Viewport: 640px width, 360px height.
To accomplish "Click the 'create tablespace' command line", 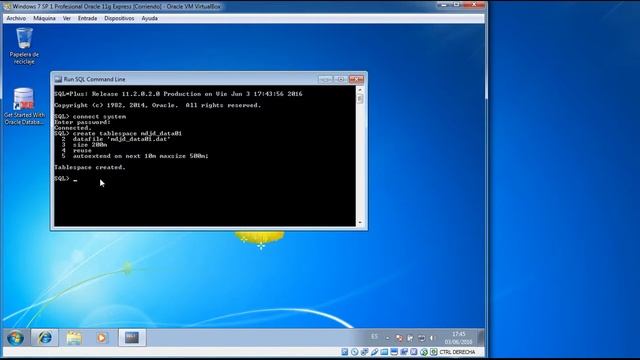I will pos(118,133).
